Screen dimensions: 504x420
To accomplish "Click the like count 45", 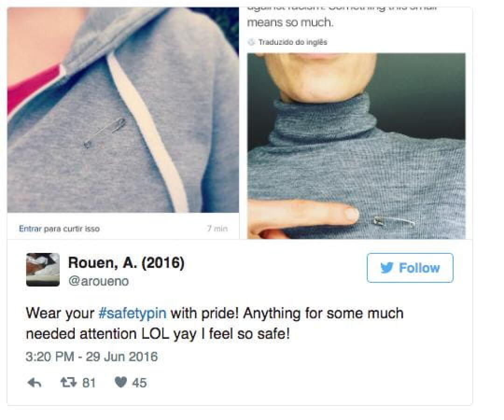I will [x=140, y=383].
